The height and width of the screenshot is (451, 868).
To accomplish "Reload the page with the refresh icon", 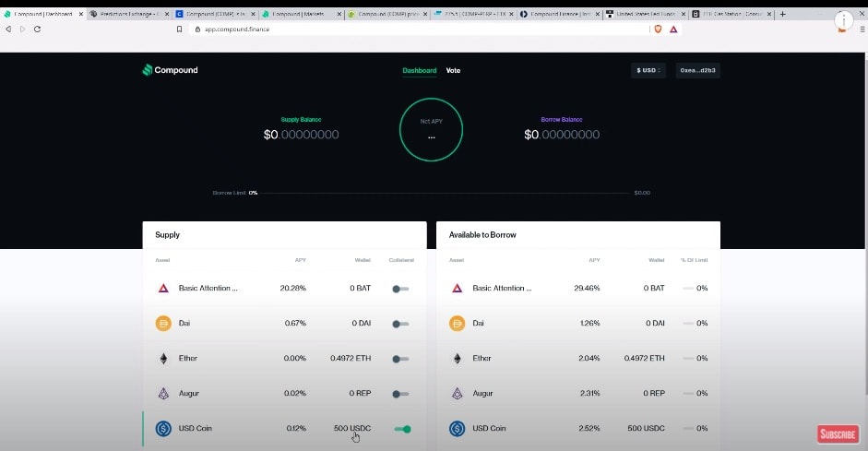I will pos(37,29).
